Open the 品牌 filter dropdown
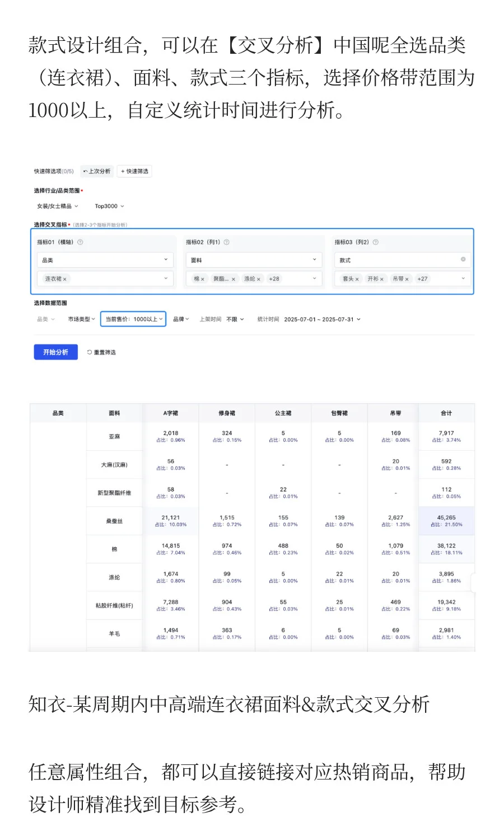Image resolution: width=504 pixels, height=840 pixels. click(x=181, y=319)
